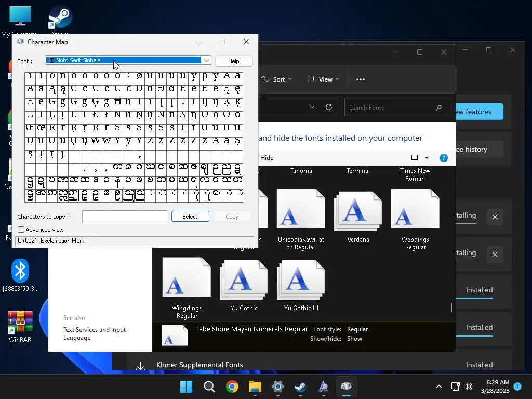This screenshot has height=399, width=532.
Task: Launch Google Chrome from the taskbar
Action: [x=232, y=387]
